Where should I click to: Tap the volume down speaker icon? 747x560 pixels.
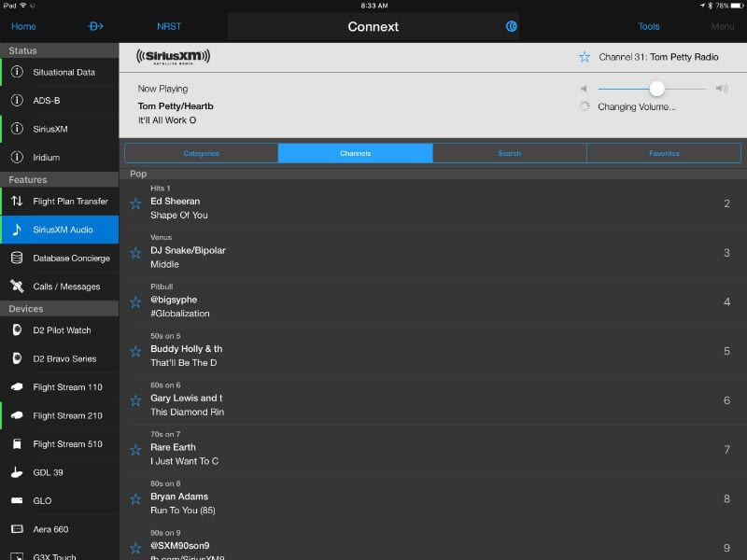(x=583, y=89)
